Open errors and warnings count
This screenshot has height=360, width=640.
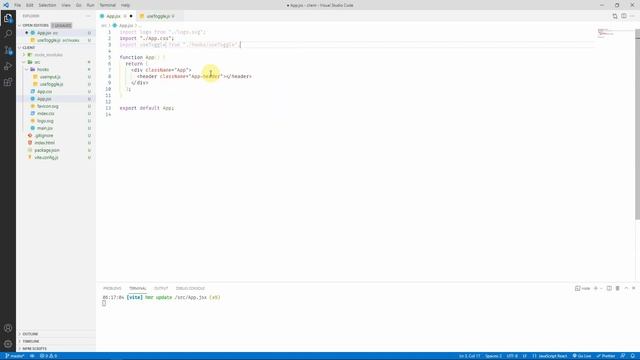click(48, 356)
